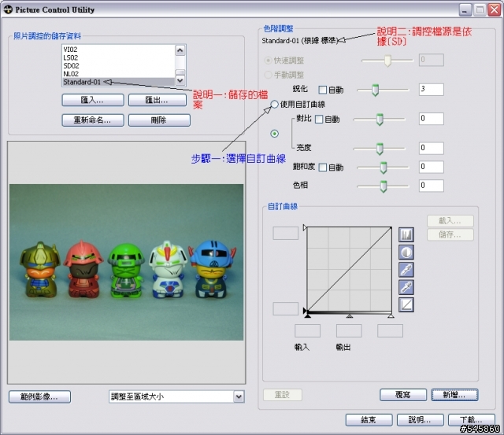Screen dimensions: 504x435
Task: Click the 銳化 slider handle
Action: (x=375, y=90)
